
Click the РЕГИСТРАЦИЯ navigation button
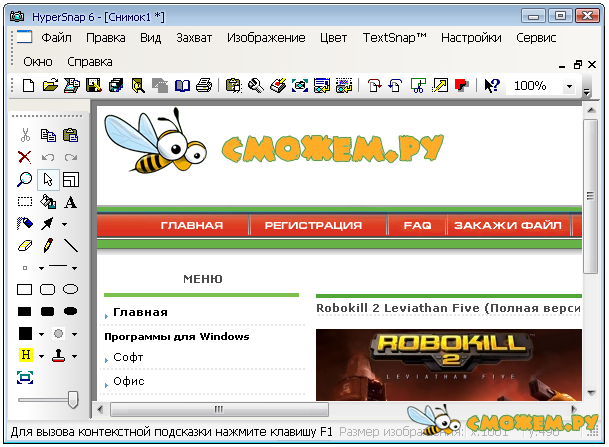coord(313,225)
